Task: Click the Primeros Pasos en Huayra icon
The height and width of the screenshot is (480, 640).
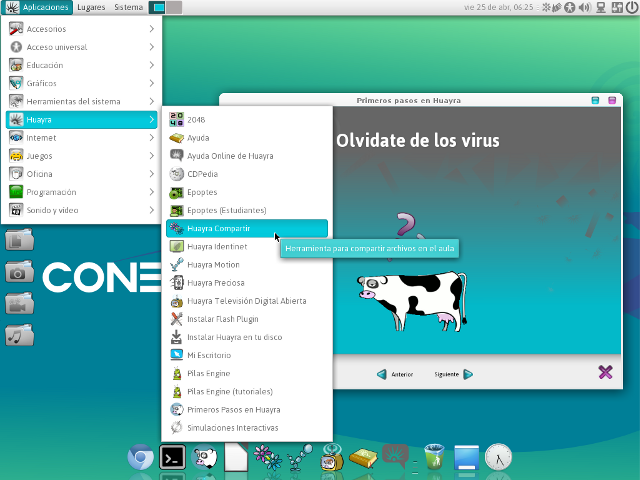Action: pos(176,409)
